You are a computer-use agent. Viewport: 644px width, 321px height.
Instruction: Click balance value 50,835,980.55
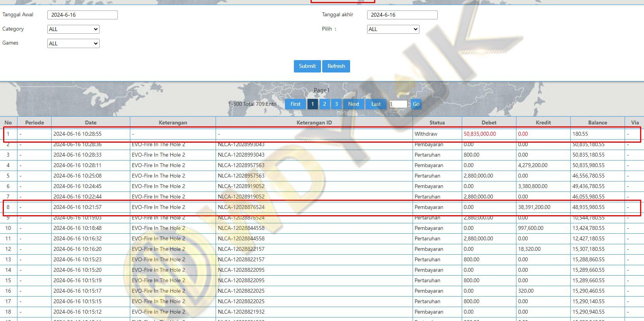(x=589, y=165)
